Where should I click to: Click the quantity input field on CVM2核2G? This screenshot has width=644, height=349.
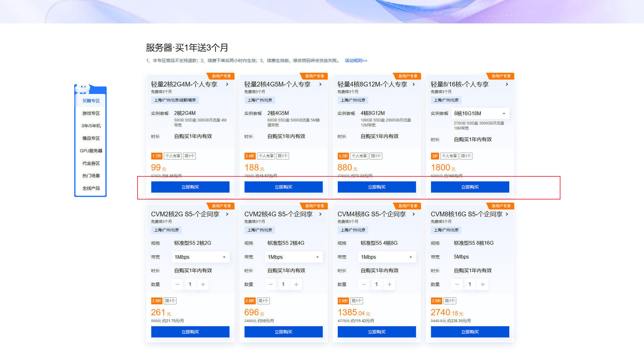click(190, 284)
